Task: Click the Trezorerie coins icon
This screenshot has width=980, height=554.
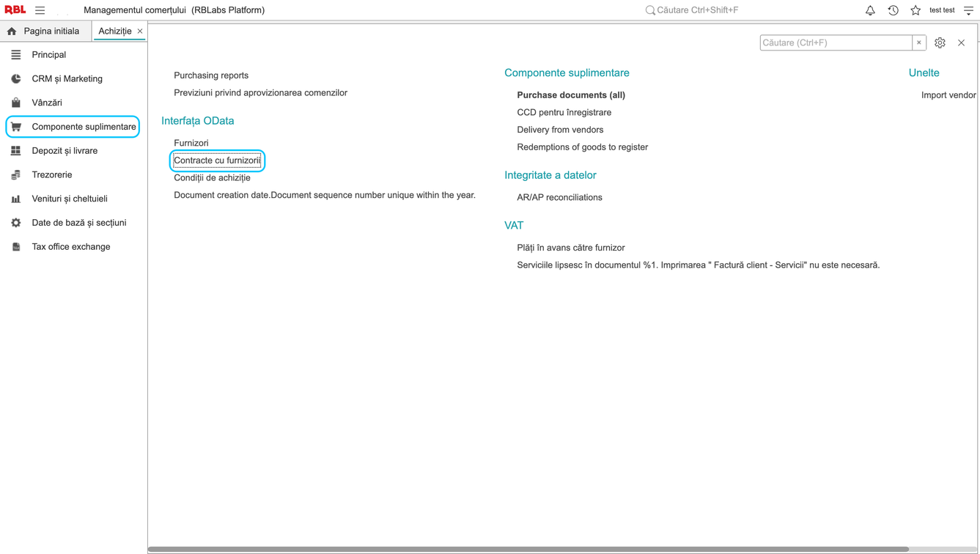Action: tap(16, 175)
